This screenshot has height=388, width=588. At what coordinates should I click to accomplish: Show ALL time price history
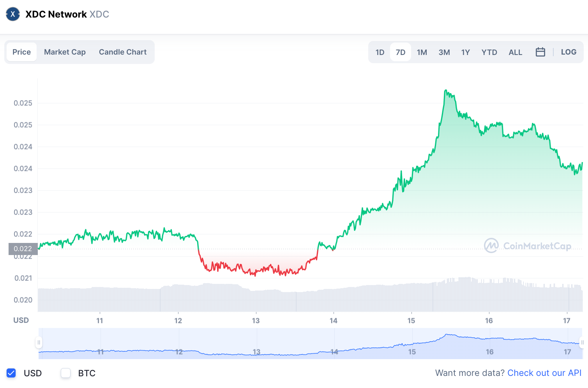tap(516, 52)
